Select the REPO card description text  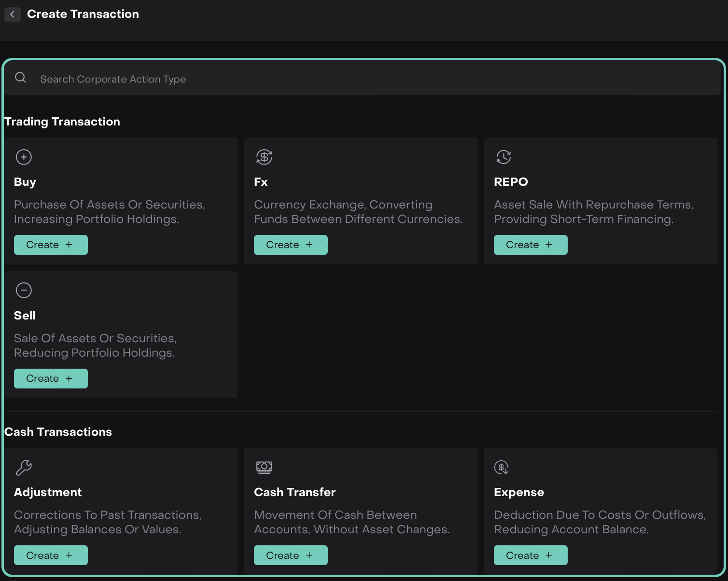[593, 212]
